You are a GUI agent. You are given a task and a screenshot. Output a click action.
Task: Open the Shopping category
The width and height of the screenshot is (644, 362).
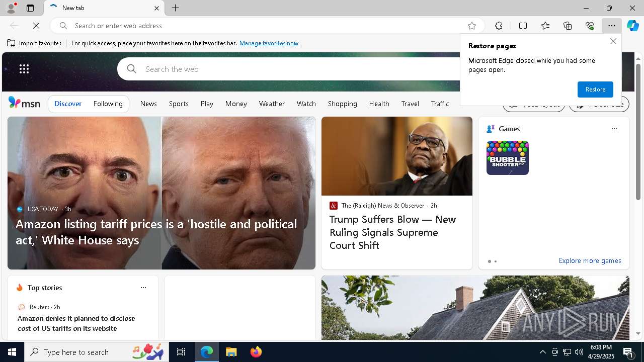click(x=342, y=104)
